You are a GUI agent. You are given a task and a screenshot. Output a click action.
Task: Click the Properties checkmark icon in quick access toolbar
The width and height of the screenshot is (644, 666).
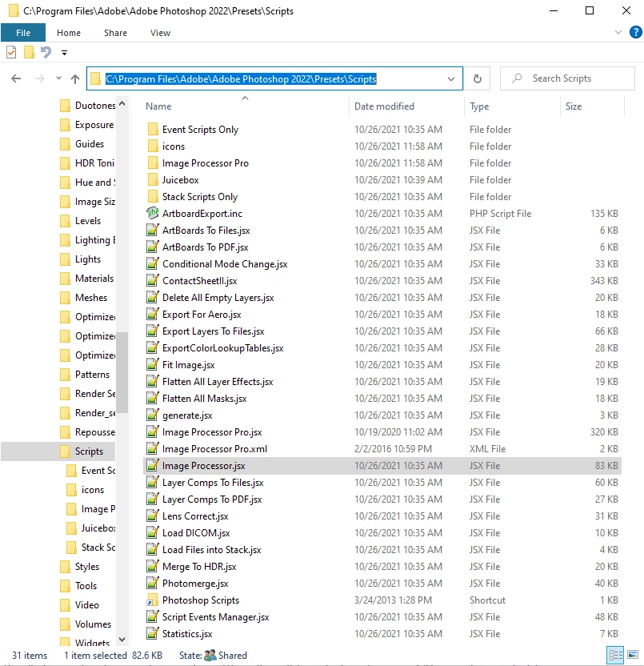click(x=11, y=52)
